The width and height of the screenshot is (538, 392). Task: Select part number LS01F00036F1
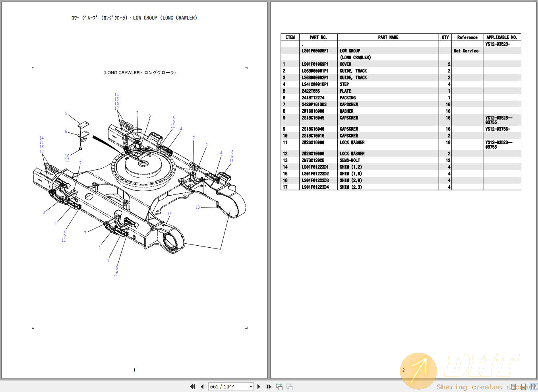click(x=315, y=51)
